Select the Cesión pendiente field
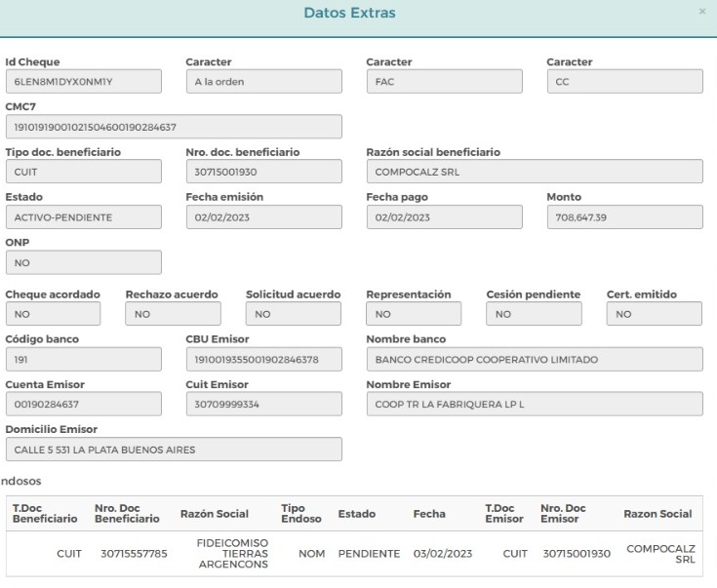Viewport: 717px width, 588px height. 535,314
